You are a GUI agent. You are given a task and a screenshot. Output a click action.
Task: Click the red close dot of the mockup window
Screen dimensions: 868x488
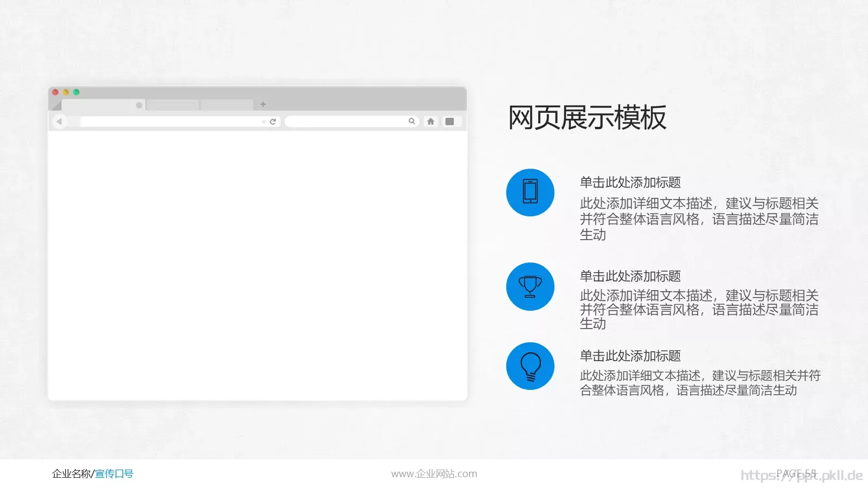click(55, 92)
